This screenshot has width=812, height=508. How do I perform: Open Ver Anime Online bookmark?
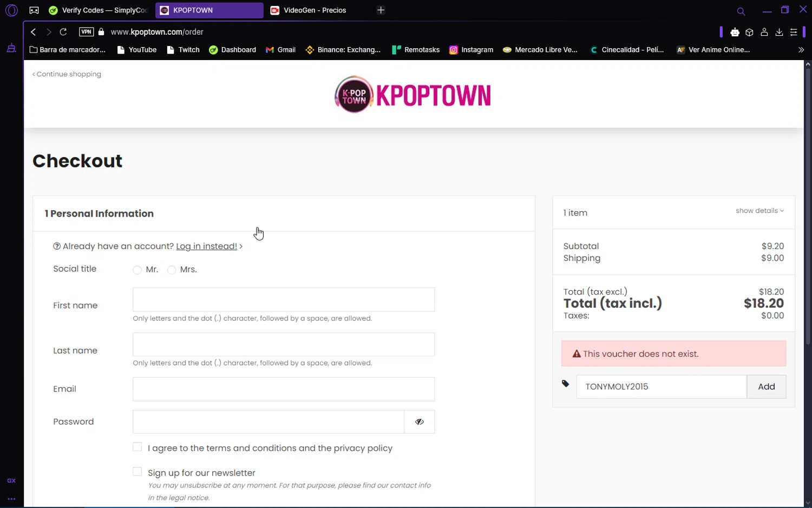coord(713,50)
